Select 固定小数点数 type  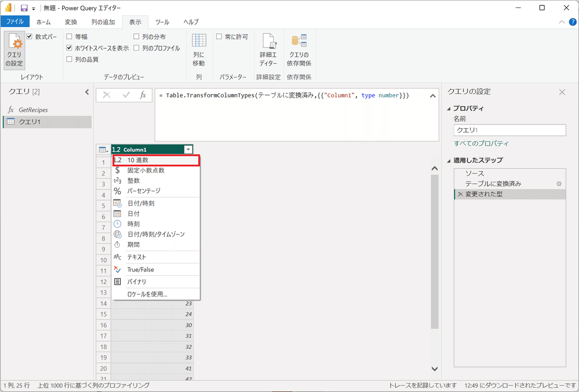click(156, 170)
